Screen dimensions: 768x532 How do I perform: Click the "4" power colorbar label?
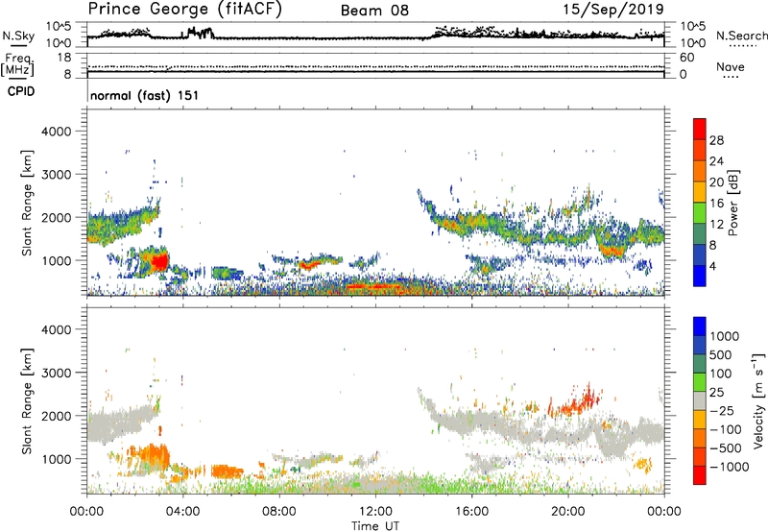point(713,267)
